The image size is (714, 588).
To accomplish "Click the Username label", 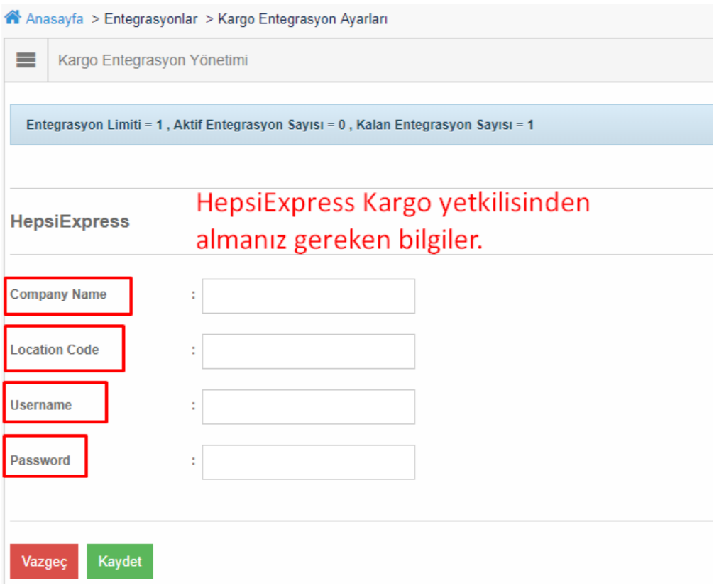I will (x=41, y=405).
